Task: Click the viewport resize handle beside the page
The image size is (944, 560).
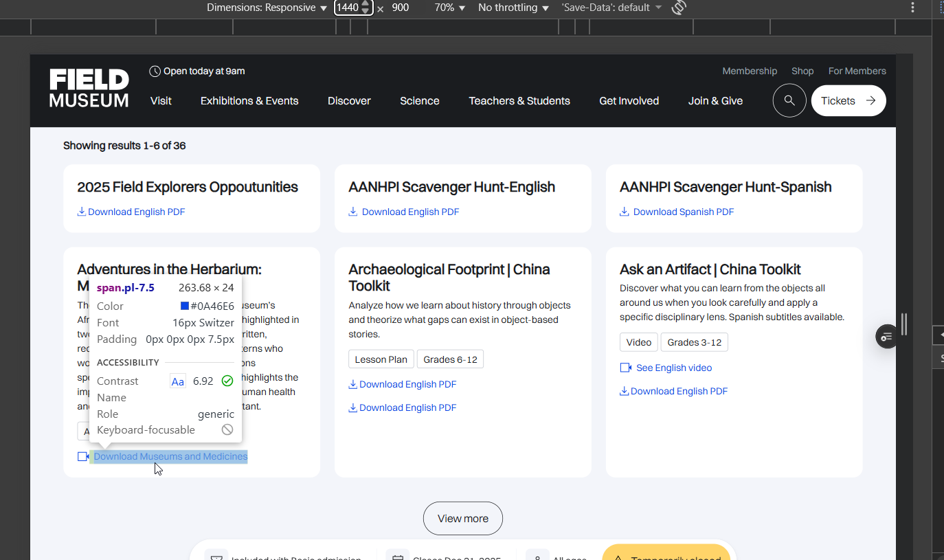Action: (x=904, y=324)
